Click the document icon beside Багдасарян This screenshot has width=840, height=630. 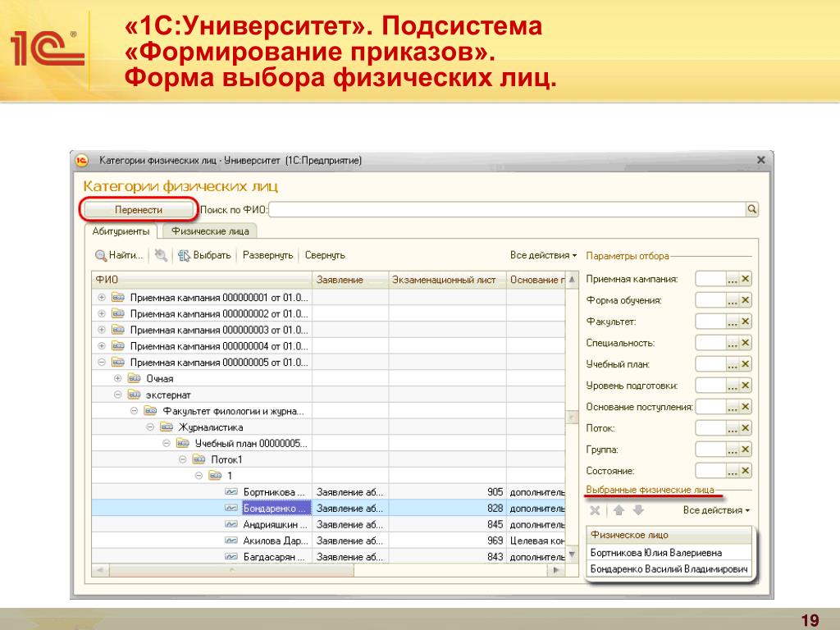(231, 557)
